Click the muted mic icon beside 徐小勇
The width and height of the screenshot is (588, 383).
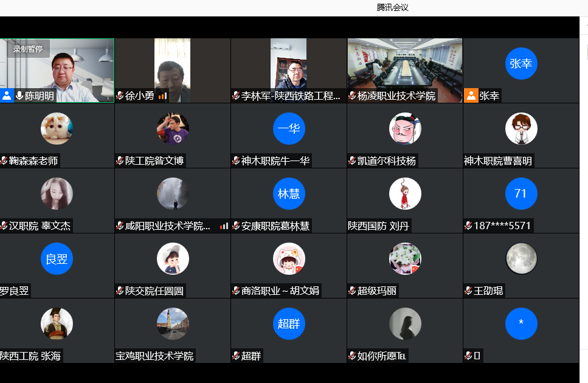click(x=120, y=95)
